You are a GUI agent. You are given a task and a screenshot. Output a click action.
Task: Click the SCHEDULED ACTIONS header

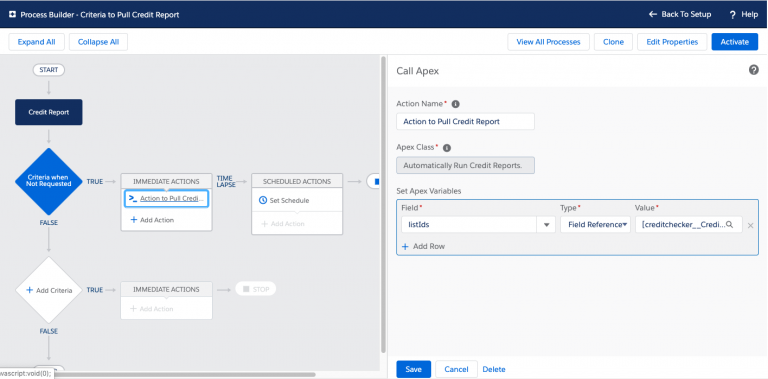click(x=297, y=181)
